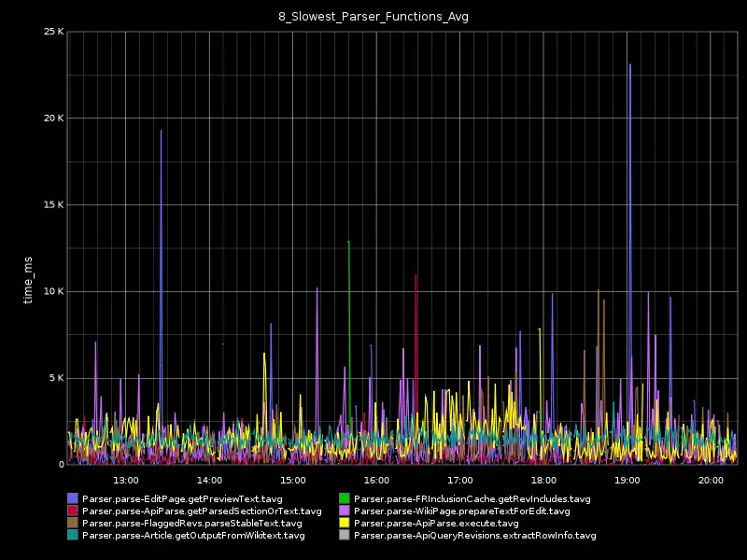The width and height of the screenshot is (747, 560).
Task: Click the red ApiParse.getParsedSectionOrText legend swatch
Action: [x=73, y=511]
